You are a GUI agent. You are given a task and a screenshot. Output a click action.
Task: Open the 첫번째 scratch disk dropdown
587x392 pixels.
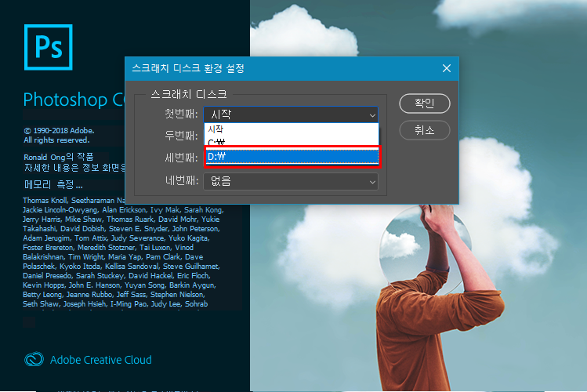(x=291, y=114)
